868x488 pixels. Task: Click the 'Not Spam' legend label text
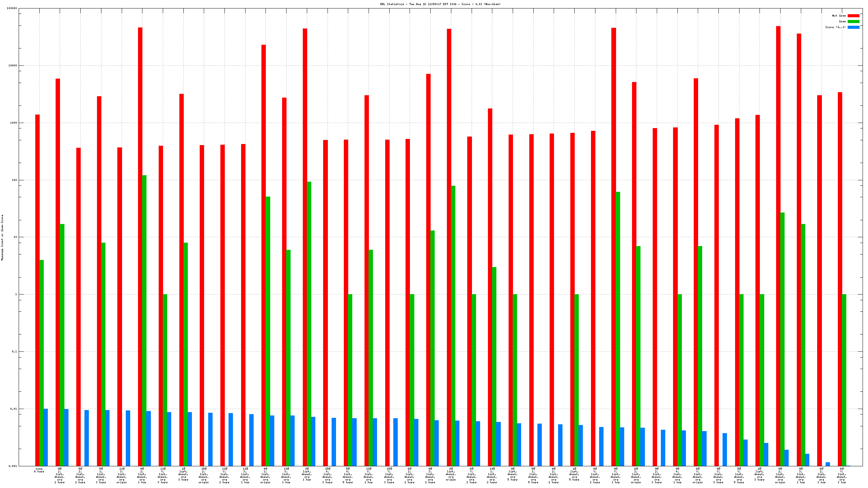pos(839,16)
